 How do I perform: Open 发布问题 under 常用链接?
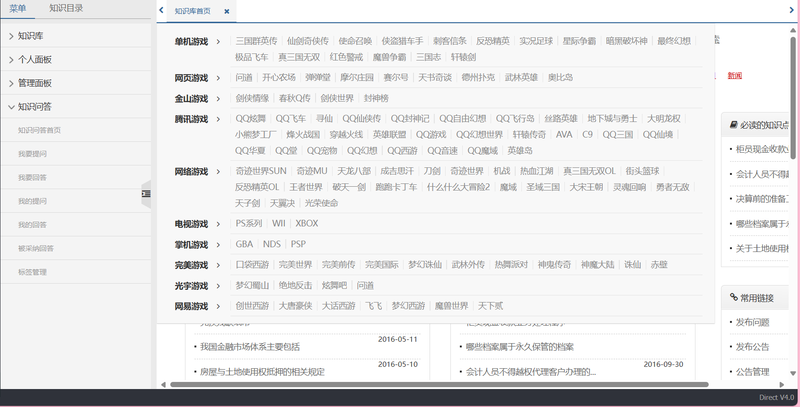pyautogui.click(x=752, y=322)
